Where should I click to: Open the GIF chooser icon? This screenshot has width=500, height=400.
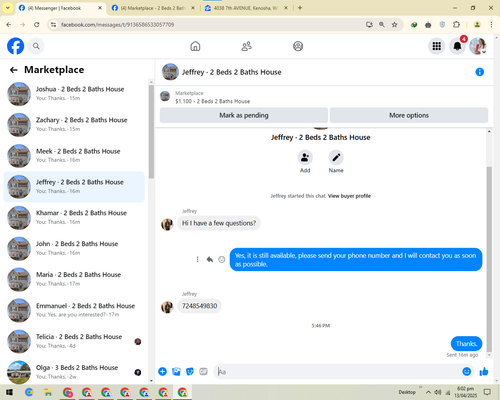point(203,371)
